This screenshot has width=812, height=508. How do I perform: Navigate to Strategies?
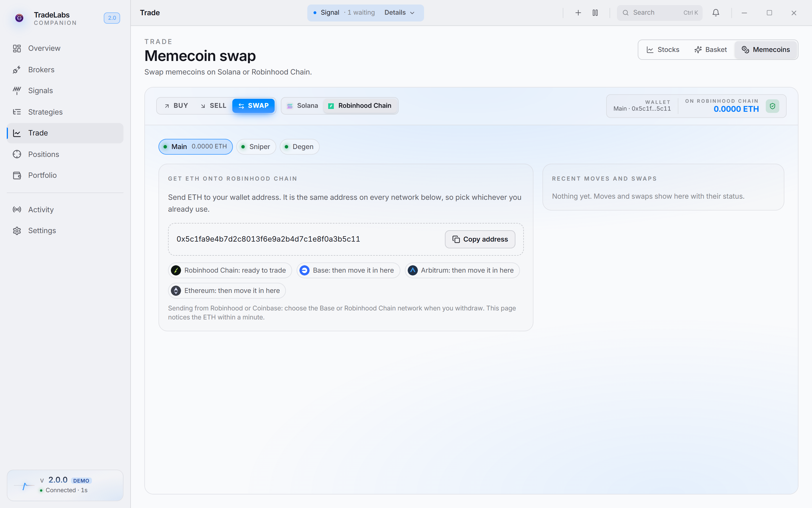pos(65,112)
